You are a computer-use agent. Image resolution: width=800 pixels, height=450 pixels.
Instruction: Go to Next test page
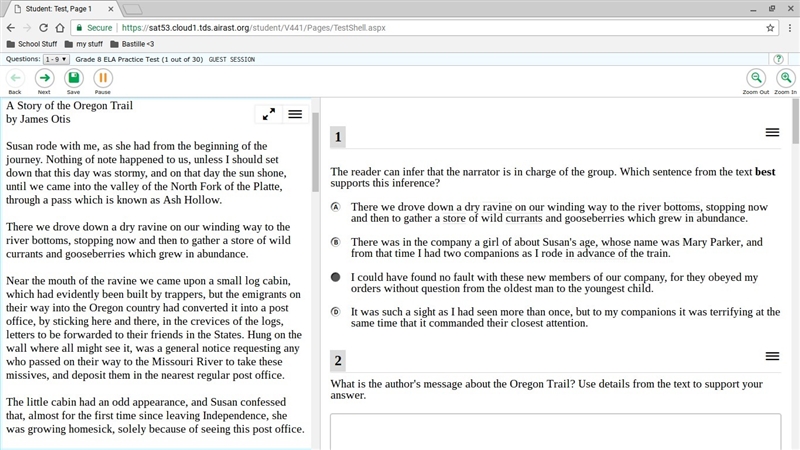click(44, 79)
